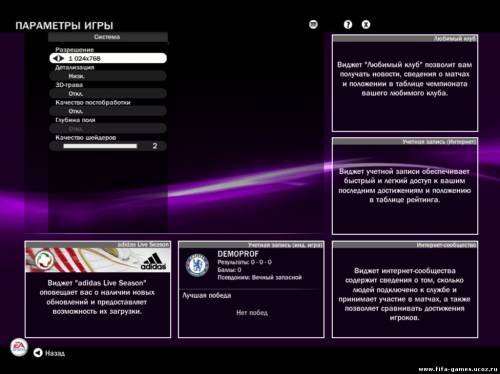The image size is (500, 374).
Task: Go back with the Назад button
Action: 49,353
